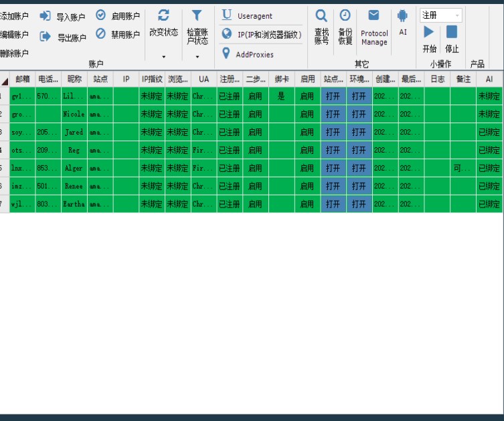Click the 绑卡 column header

282,79
